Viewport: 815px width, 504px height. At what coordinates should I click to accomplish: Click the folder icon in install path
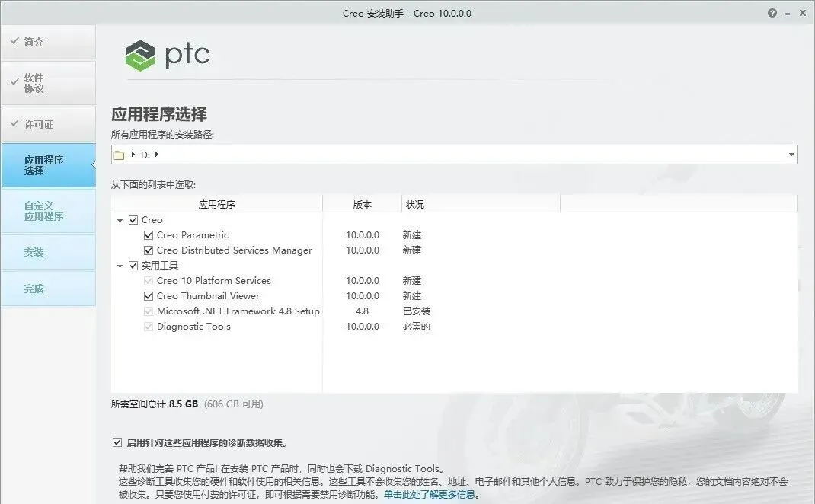tap(119, 155)
